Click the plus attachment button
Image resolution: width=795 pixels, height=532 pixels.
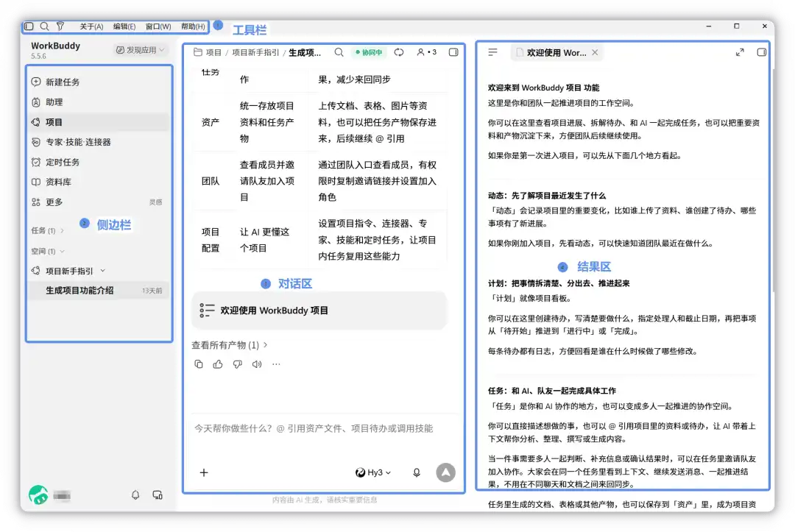[x=204, y=472]
